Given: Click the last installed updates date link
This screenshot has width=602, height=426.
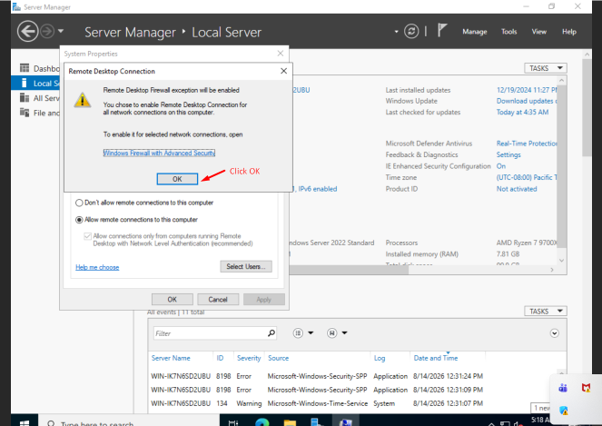Looking at the screenshot, I should 526,90.
